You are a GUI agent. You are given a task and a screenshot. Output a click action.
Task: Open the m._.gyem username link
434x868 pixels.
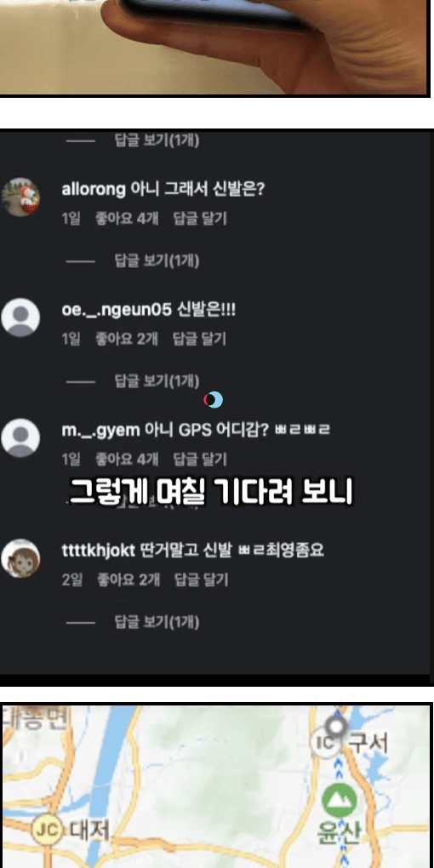(100, 430)
